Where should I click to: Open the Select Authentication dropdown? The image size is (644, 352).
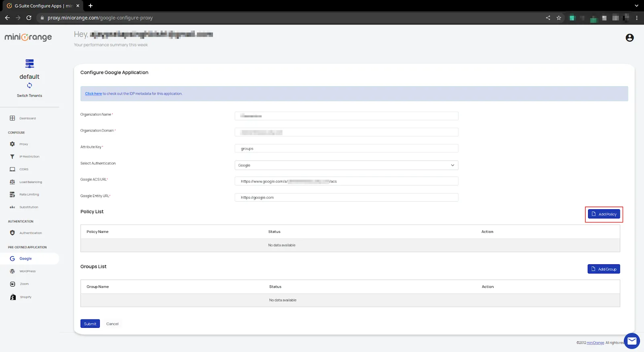click(346, 165)
